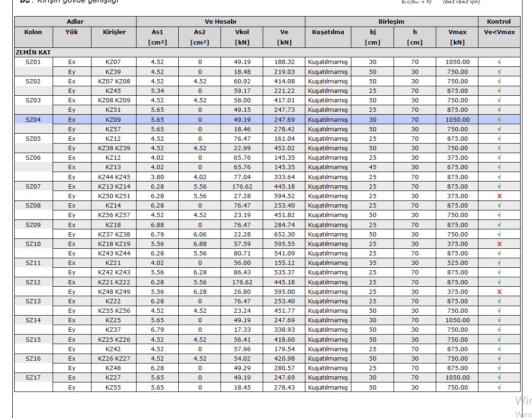532x418 pixels.
Task: Click the bj [cm] column header
Action: click(x=373, y=37)
